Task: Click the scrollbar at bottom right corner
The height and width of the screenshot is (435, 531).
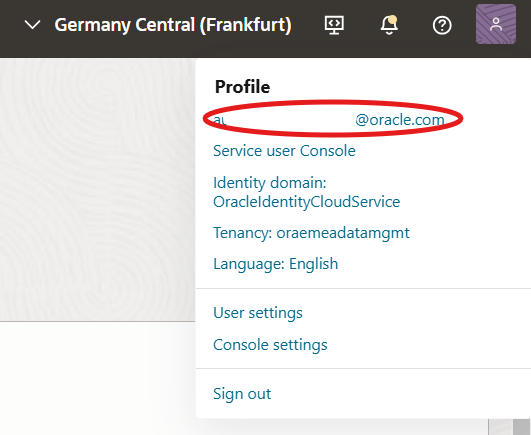Action: (x=521, y=427)
